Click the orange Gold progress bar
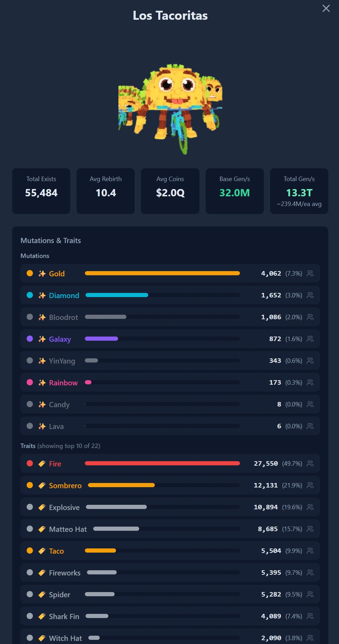Viewport: 339px width, 644px height. [162, 273]
